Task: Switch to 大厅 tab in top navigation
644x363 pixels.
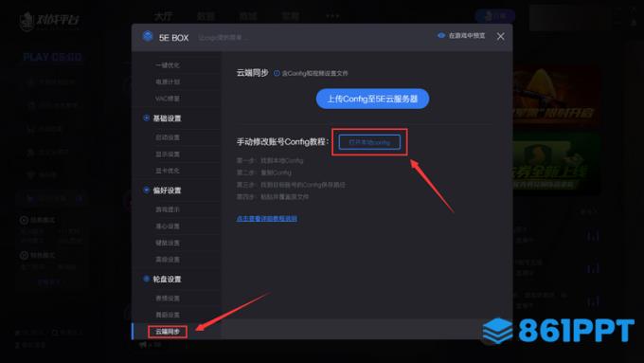Action: pos(163,16)
